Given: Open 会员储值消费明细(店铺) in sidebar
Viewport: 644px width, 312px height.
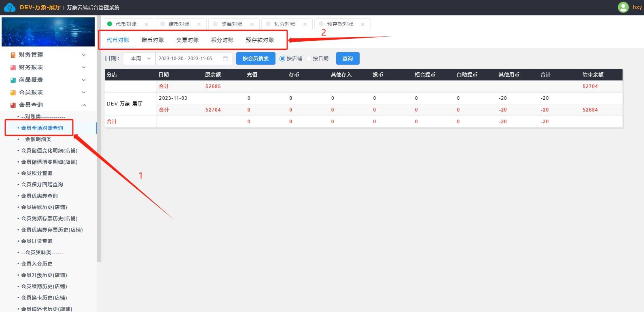Looking at the screenshot, I should tap(49, 162).
